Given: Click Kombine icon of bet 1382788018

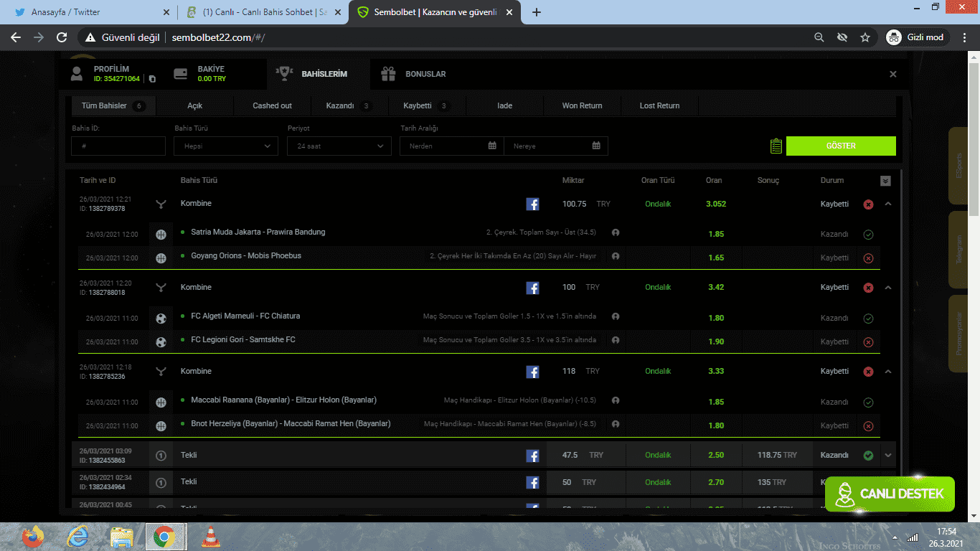Looking at the screenshot, I should (x=161, y=288).
